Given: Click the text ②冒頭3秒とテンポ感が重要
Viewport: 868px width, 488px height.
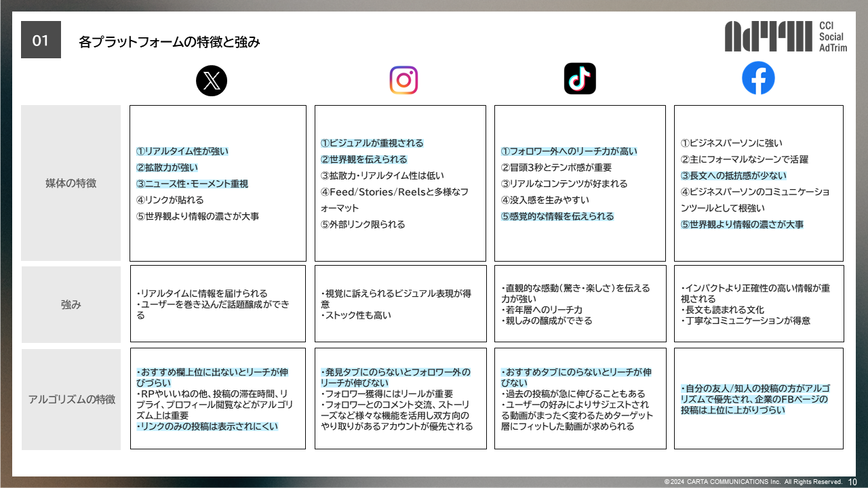Looking at the screenshot, I should (x=556, y=167).
